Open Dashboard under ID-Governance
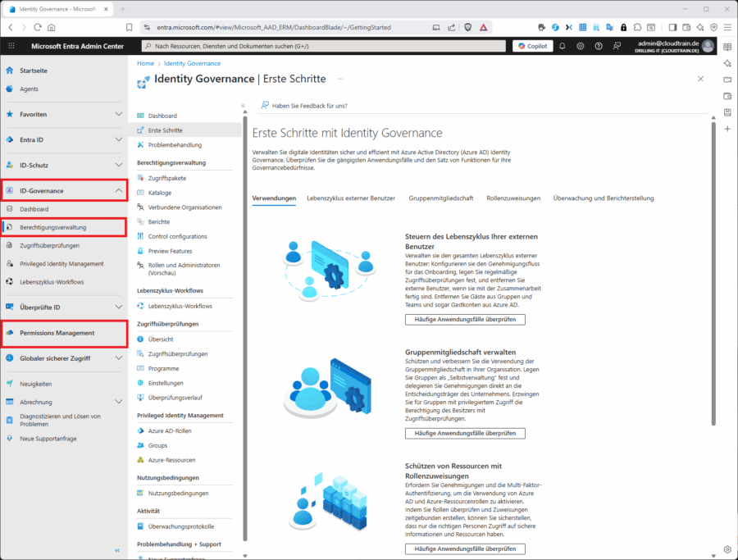 (34, 209)
